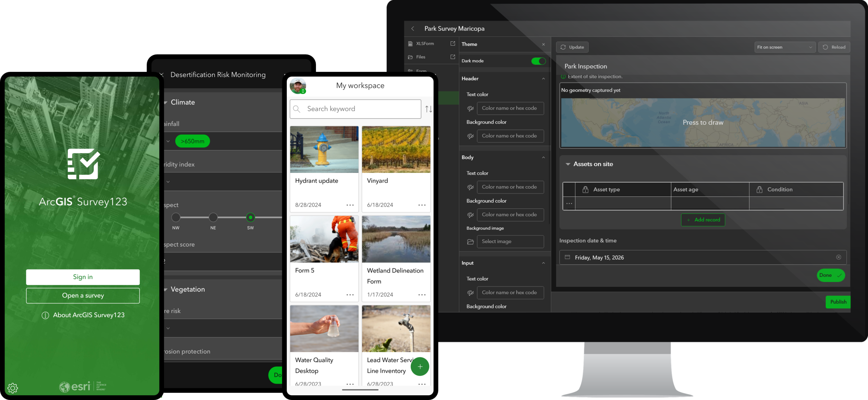Open row options in Assets table

pos(569,204)
